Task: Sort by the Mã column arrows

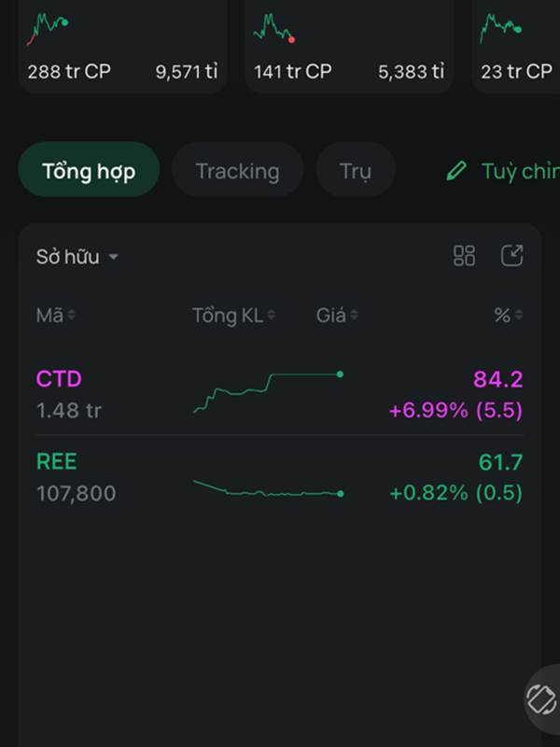Action: pos(71,316)
